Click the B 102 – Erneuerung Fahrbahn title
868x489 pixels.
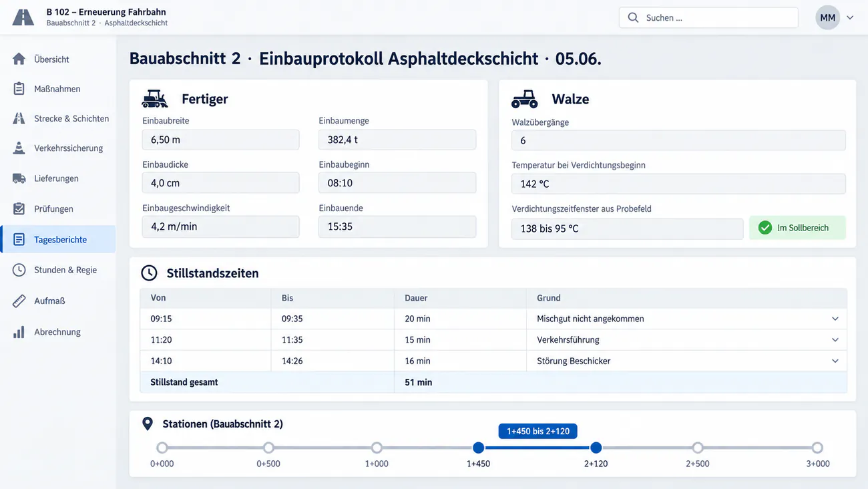click(x=106, y=12)
